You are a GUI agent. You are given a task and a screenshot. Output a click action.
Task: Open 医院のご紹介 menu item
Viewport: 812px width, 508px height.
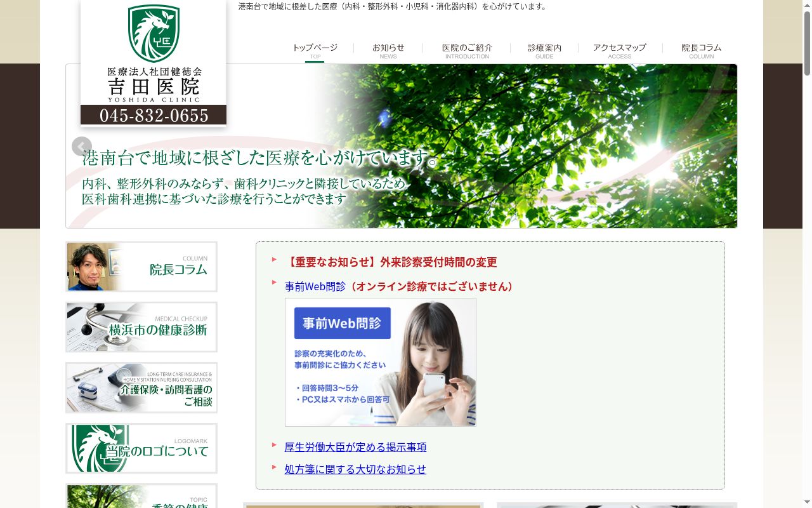tap(467, 51)
